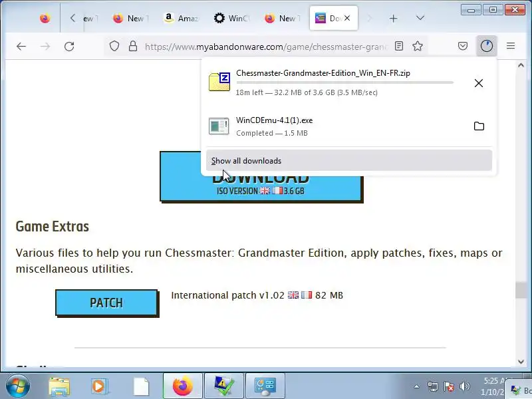Screen dimensions: 532x399
Task: Open the Action Center flag tray icon
Action: (x=449, y=386)
